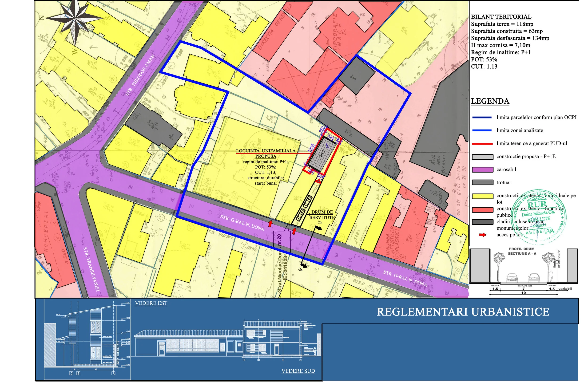Click the BILANT TERITORIAL heading
Screen dimensions: 588x390
[501, 17]
